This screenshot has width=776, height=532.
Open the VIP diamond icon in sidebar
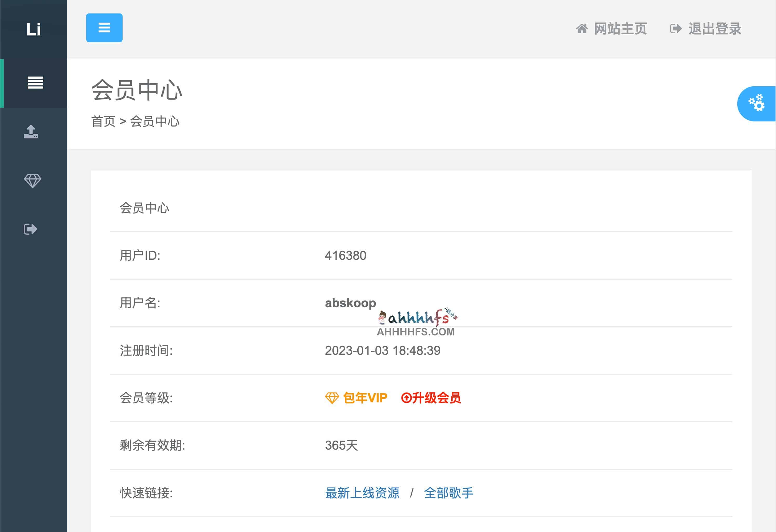pyautogui.click(x=32, y=180)
